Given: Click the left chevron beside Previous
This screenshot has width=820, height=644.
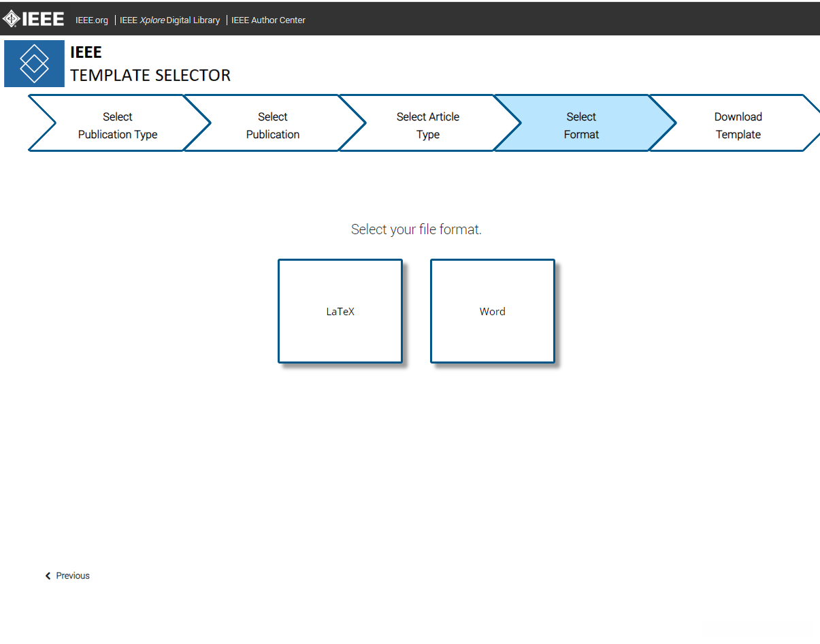Looking at the screenshot, I should [48, 576].
